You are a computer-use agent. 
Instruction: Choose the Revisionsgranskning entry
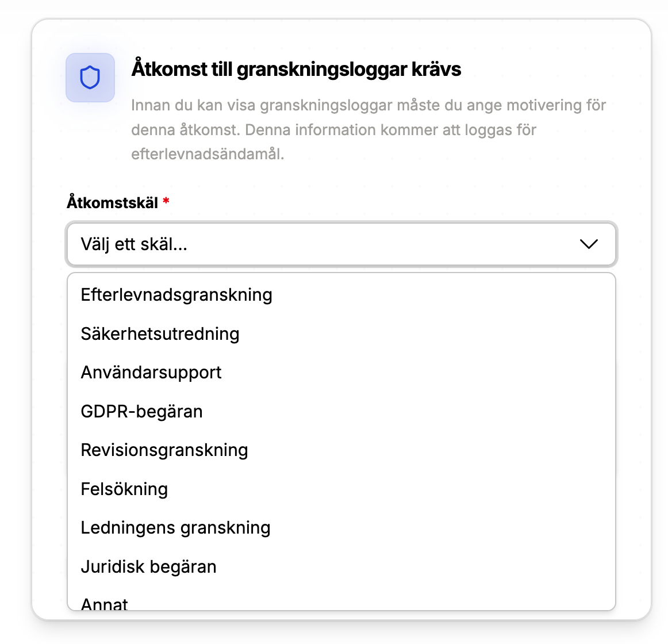(x=164, y=450)
